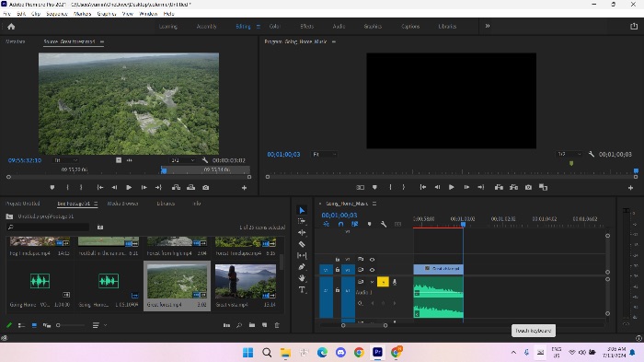Image resolution: width=644 pixels, height=362 pixels.
Task: Open project panel Sort Icons dropdown
Action: click(x=99, y=325)
